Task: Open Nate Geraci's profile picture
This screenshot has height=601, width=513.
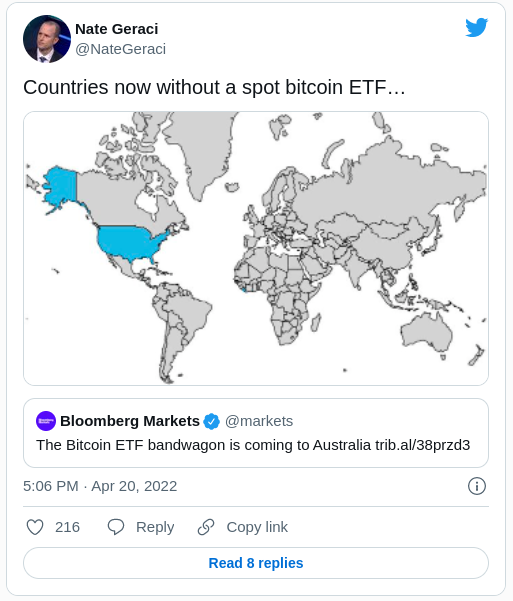Action: coord(47,39)
